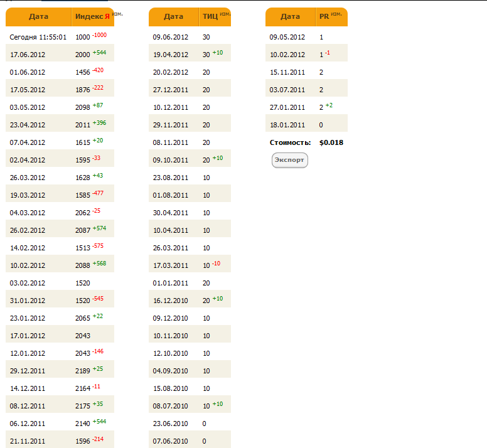Select the 01.06.2012 date cell
This screenshot has width=487, height=448.
[x=28, y=72]
